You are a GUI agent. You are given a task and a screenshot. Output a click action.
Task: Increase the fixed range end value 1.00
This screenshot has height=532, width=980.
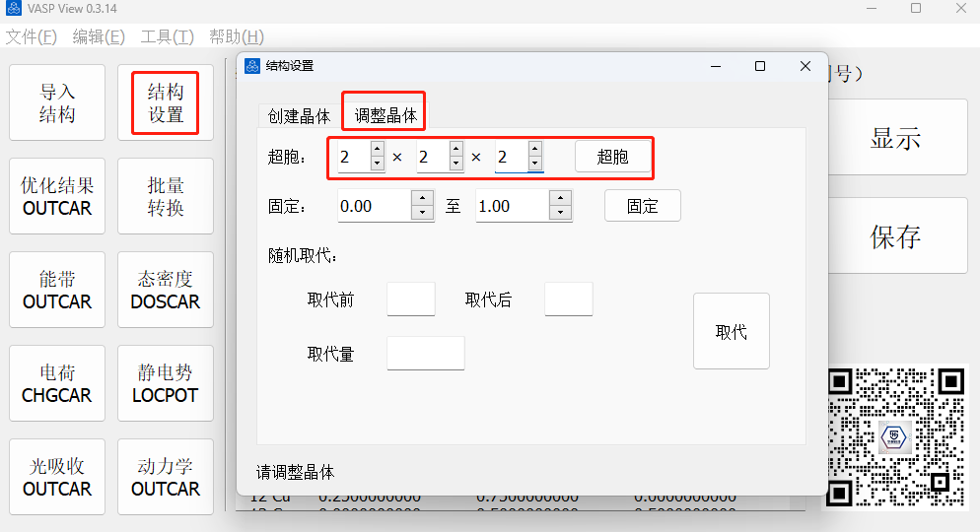click(560, 199)
